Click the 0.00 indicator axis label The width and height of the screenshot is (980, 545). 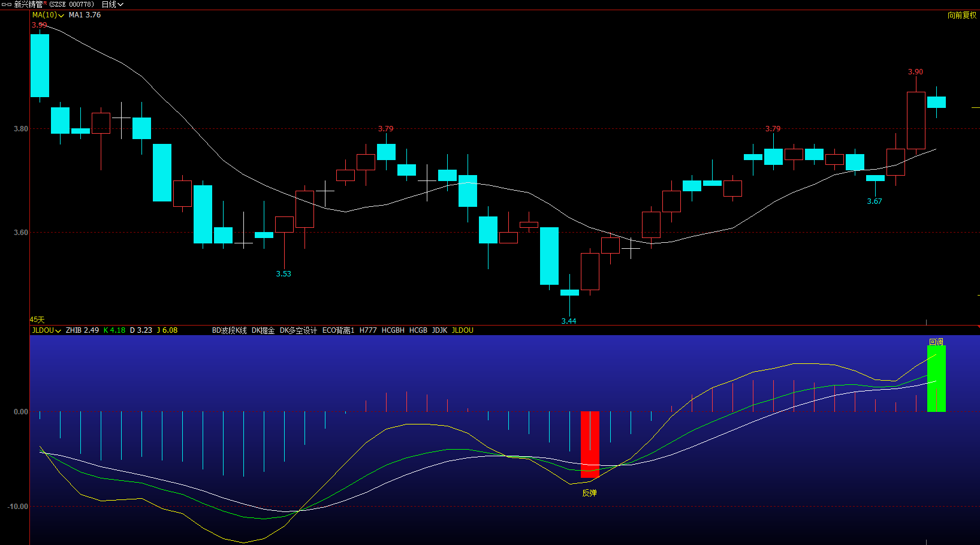pyautogui.click(x=21, y=412)
